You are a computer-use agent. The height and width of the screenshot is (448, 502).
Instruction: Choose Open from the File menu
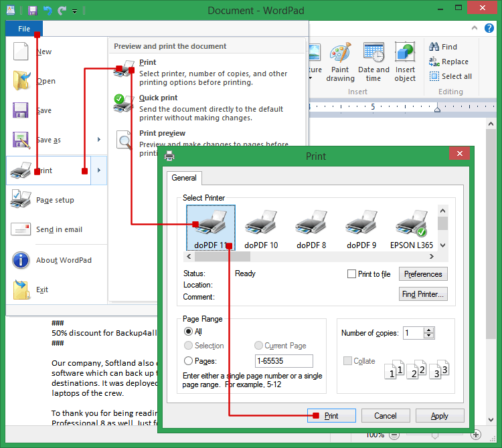(x=56, y=81)
